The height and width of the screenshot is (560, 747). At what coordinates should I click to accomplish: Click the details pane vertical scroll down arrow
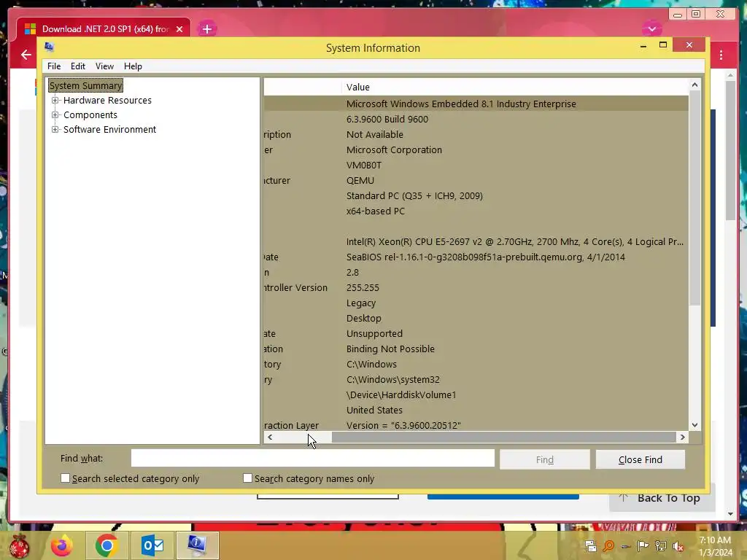click(694, 425)
